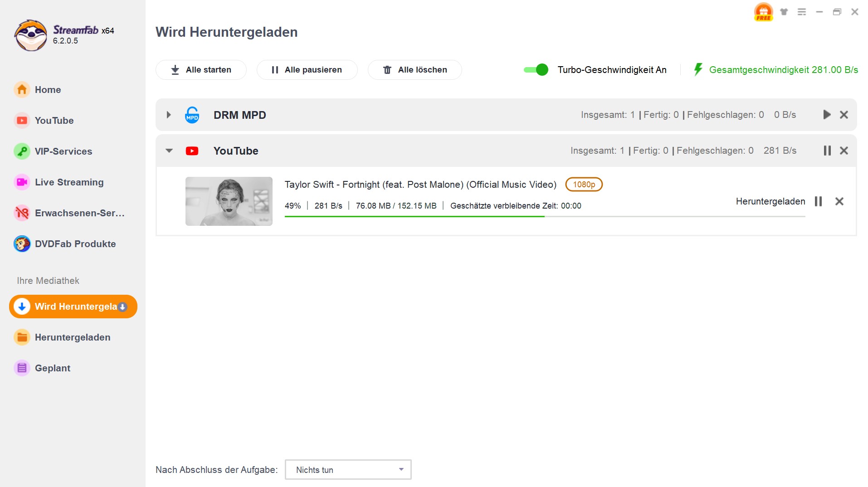This screenshot has height=487, width=868.
Task: Minimize the StreamFab window
Action: tap(819, 12)
